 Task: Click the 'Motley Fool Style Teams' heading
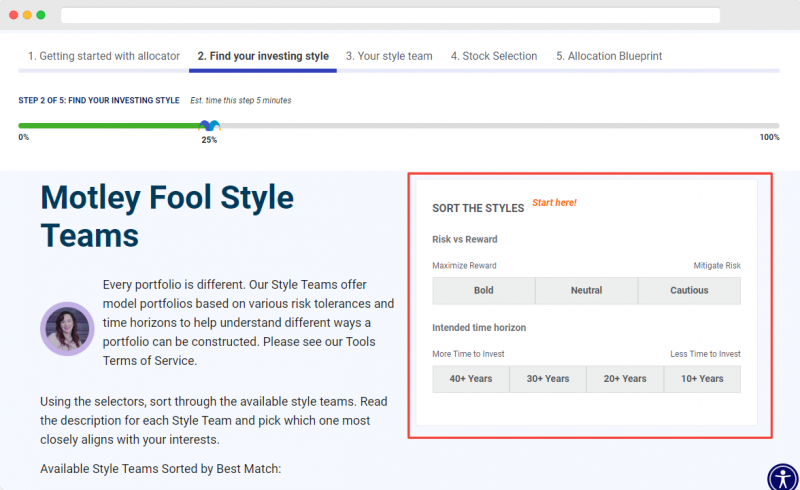[x=167, y=216]
